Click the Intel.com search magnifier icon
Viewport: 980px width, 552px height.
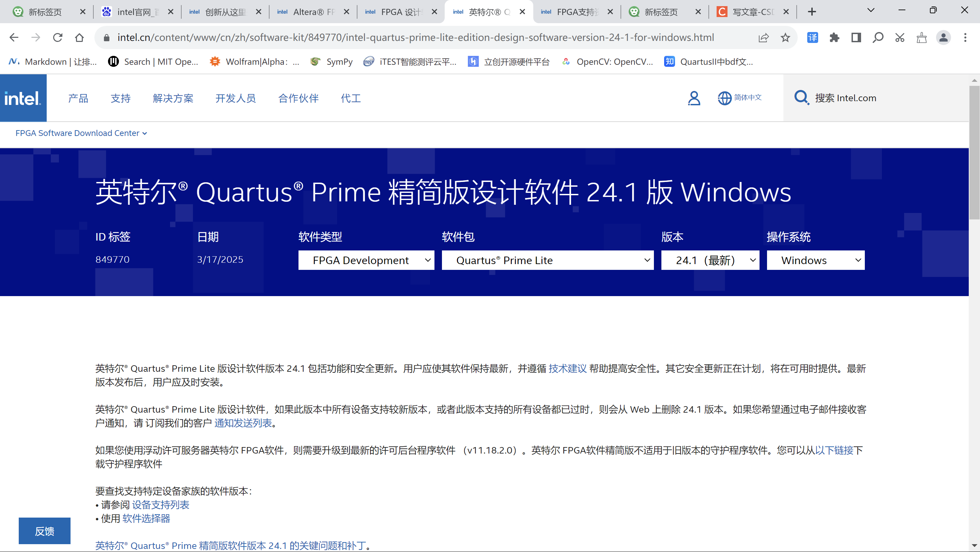pyautogui.click(x=801, y=98)
